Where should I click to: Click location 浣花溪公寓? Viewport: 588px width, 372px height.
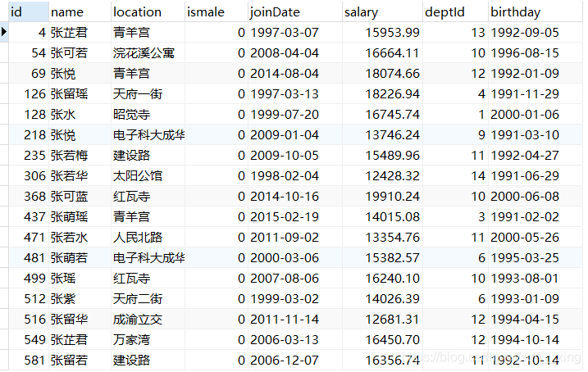148,53
